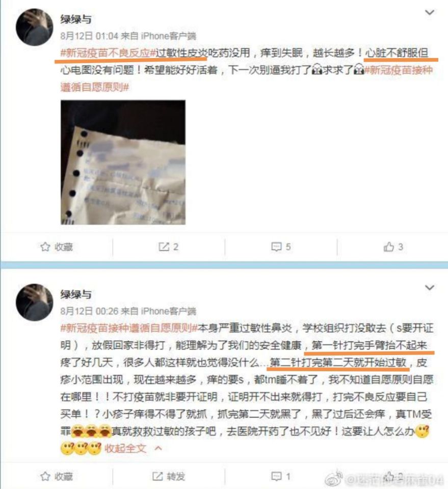
Task: Click the repost icon with count 2
Action: click(164, 247)
